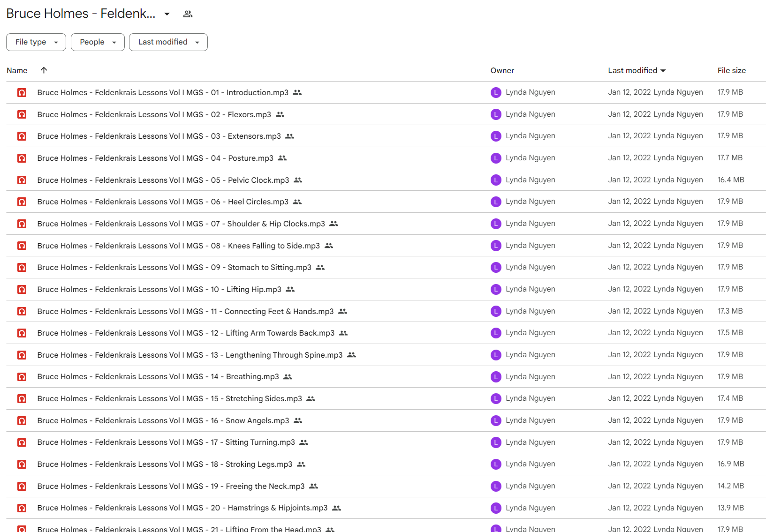Sort by the Name column header

point(17,70)
